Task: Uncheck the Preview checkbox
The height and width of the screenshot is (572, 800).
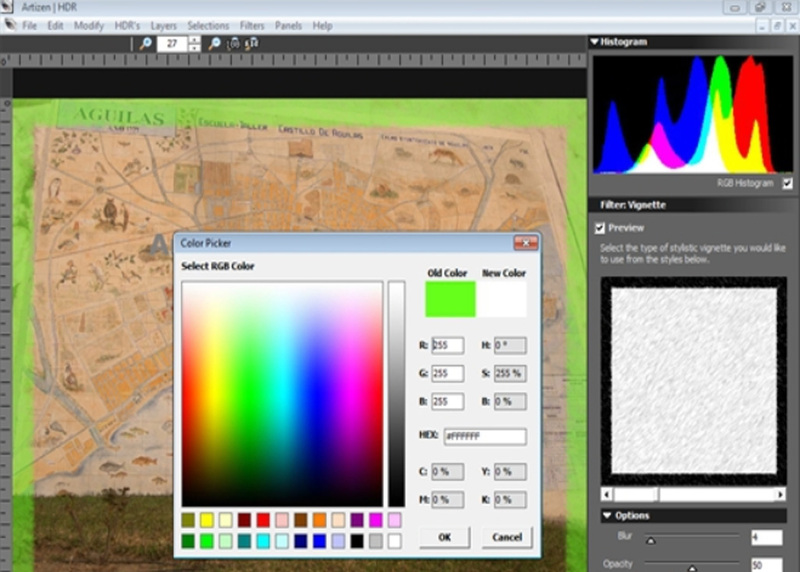Action: click(600, 228)
